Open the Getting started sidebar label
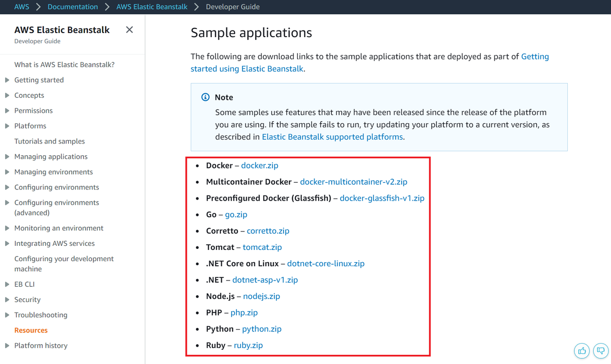611x364 pixels. (39, 80)
